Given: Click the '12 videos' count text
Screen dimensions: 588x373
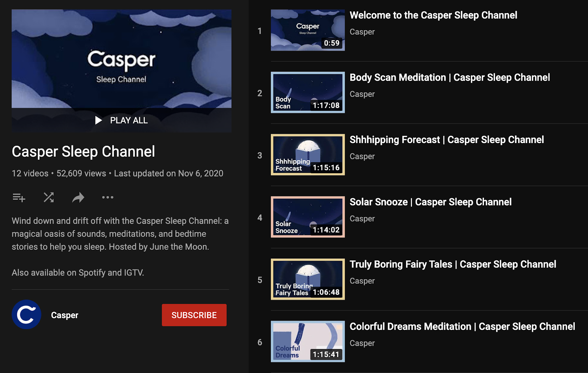Looking at the screenshot, I should (x=30, y=173).
